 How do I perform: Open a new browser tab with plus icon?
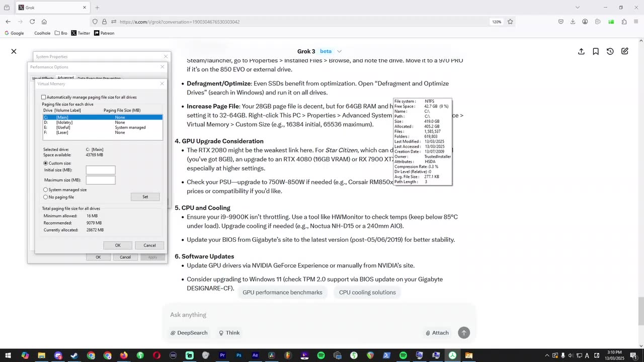point(97,8)
